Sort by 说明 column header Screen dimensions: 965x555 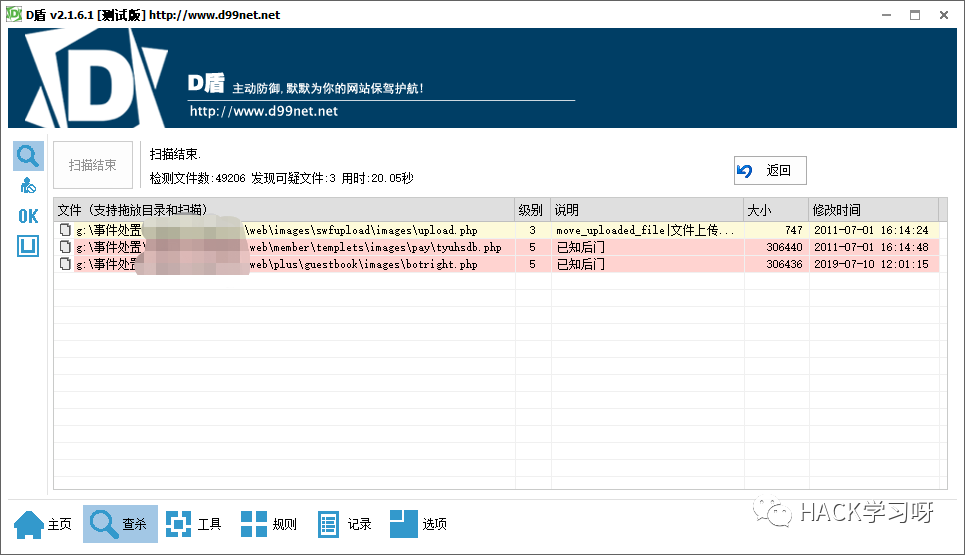tap(647, 210)
